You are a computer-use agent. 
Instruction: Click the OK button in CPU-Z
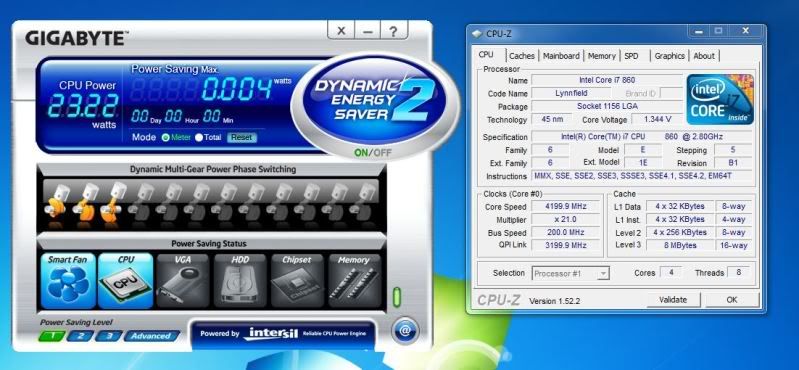732,300
